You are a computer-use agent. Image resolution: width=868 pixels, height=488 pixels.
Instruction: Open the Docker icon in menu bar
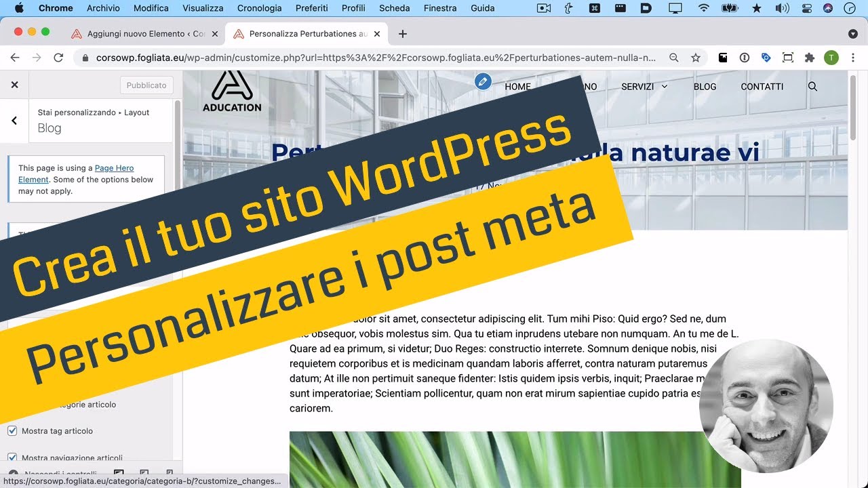point(646,7)
